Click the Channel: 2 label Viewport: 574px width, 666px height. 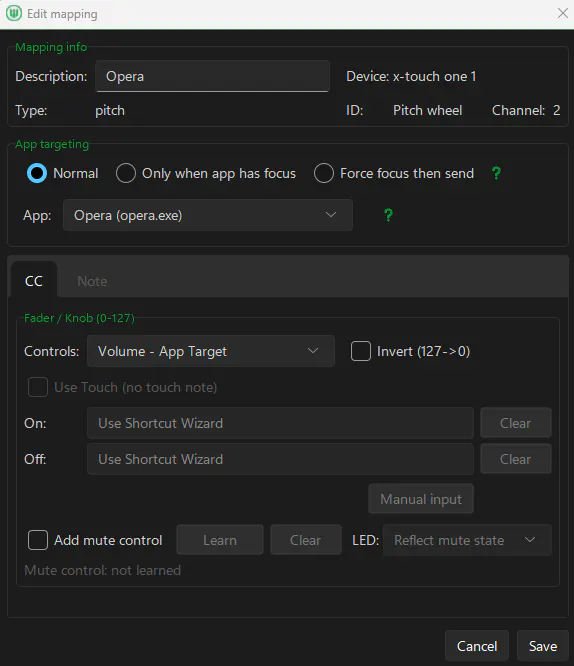pyautogui.click(x=526, y=110)
